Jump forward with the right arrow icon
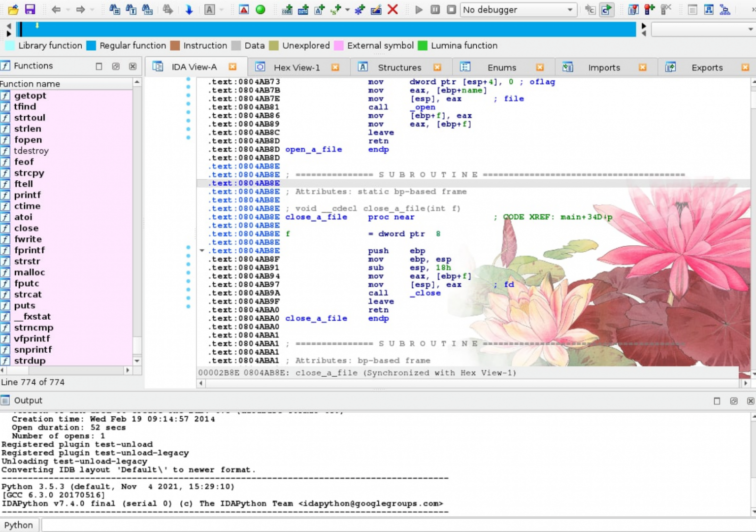Screen dimensions: 756x532 pyautogui.click(x=80, y=9)
